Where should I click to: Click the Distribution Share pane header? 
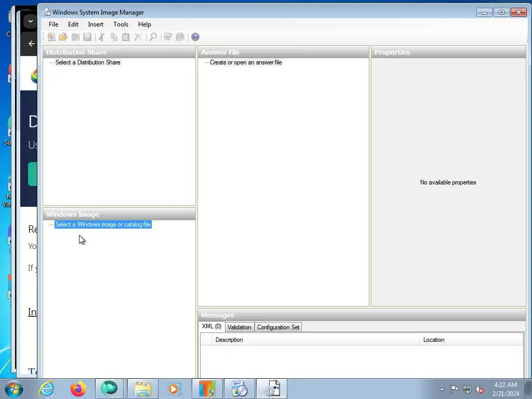(119, 52)
